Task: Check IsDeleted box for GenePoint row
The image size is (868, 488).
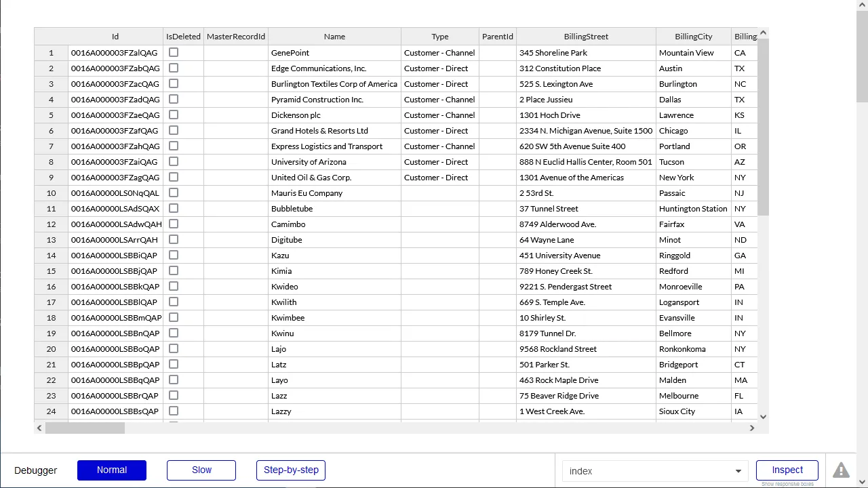Action: [174, 52]
